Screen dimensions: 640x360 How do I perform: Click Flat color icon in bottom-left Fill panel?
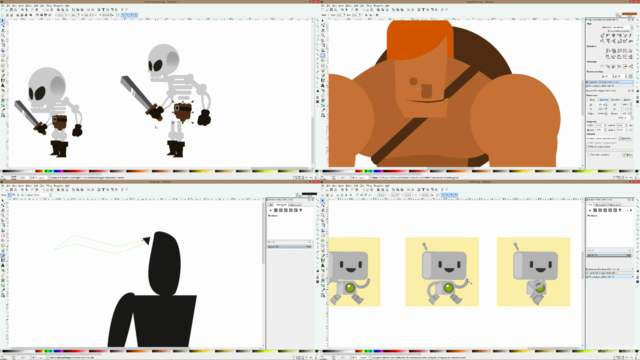tap(276, 210)
